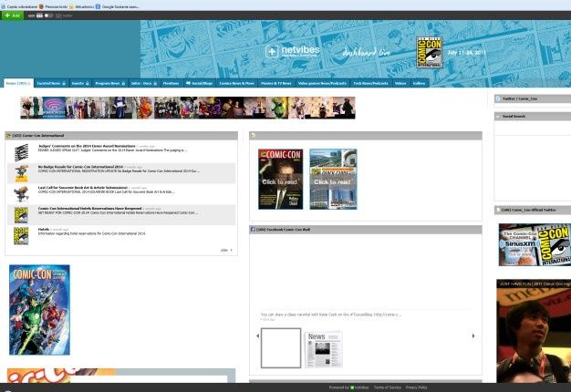This screenshot has width=571, height=392.
Task: Open Judges' Comments on Eisner Award Nominations
Action: 87,146
